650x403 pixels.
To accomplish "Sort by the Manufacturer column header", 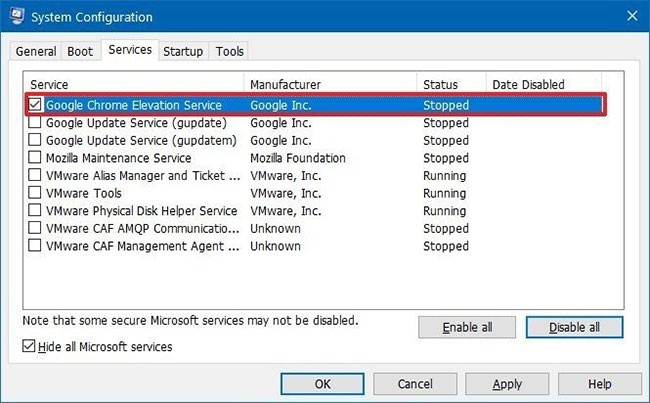I will pyautogui.click(x=330, y=85).
